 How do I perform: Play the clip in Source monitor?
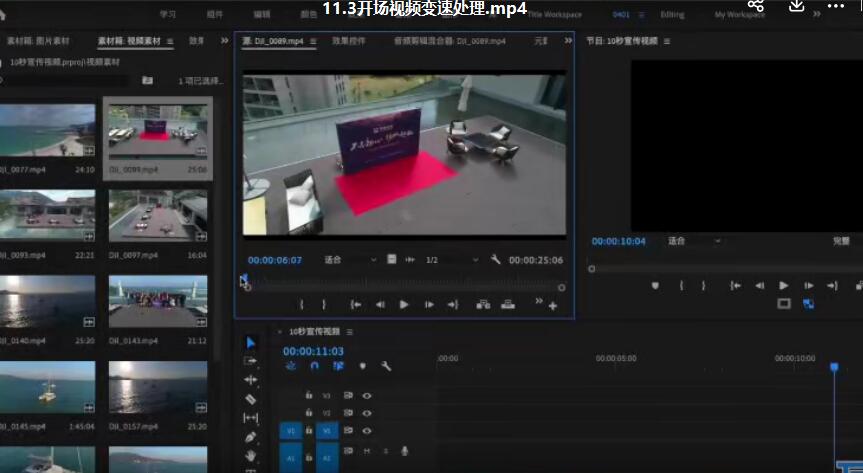[404, 304]
